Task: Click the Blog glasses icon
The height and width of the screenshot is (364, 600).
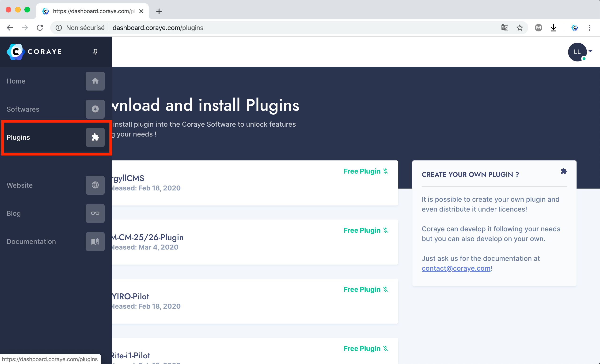Action: pos(95,213)
